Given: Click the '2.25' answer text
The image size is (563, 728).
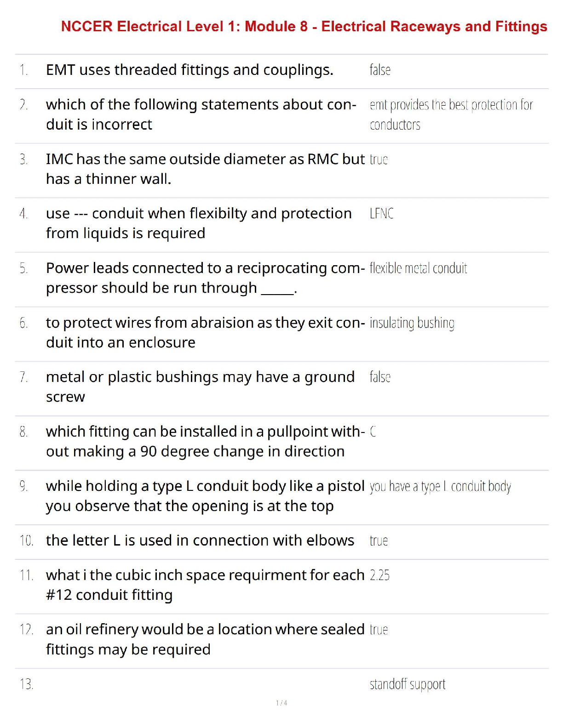Looking at the screenshot, I should click(x=379, y=575).
